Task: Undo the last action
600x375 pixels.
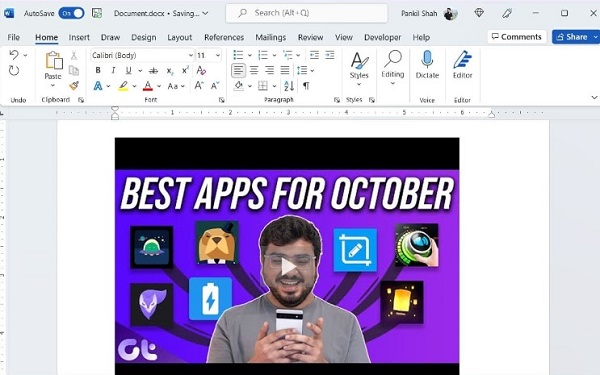Action: coord(14,55)
